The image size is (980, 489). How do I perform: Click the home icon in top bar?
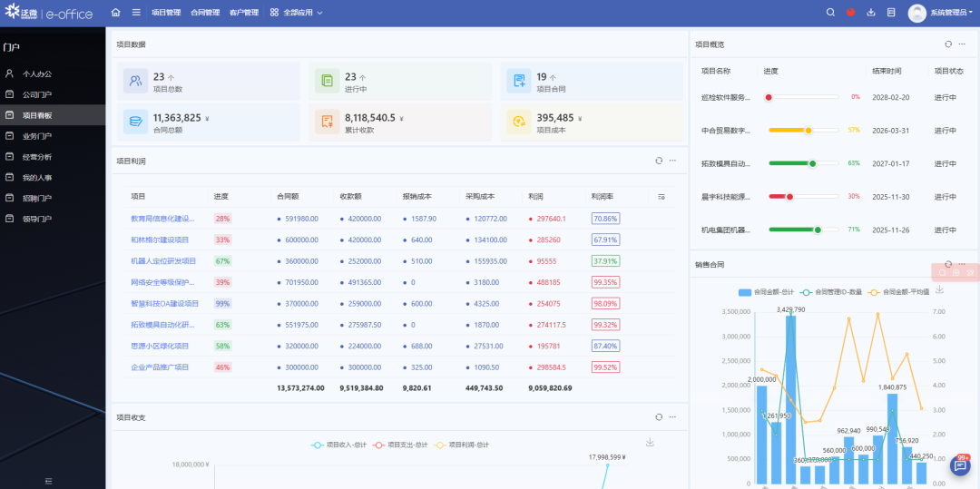pos(115,13)
